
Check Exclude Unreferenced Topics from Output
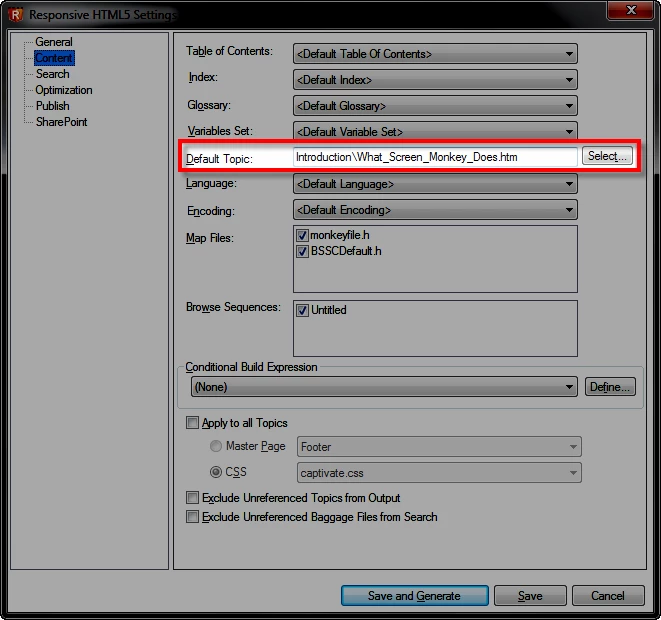[192, 498]
